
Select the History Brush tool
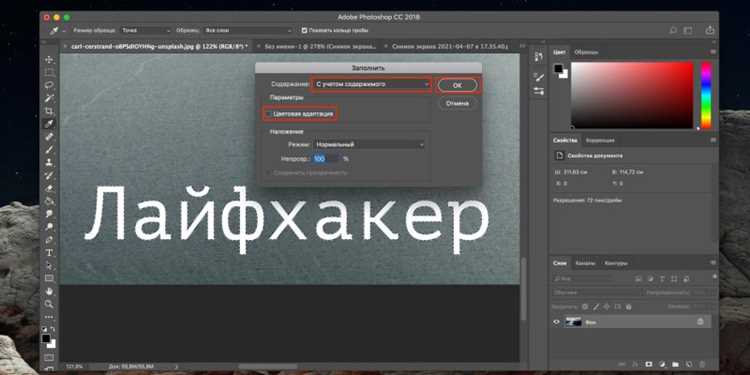tap(49, 176)
